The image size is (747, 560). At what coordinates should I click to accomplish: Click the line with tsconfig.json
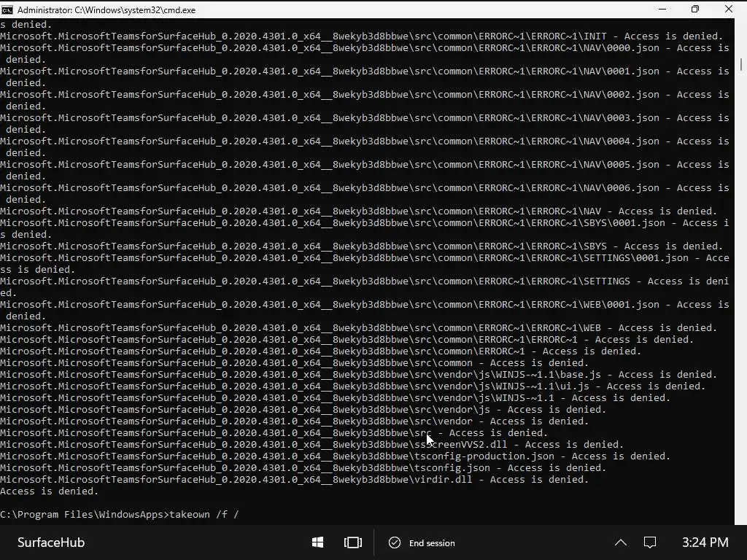[x=303, y=467]
